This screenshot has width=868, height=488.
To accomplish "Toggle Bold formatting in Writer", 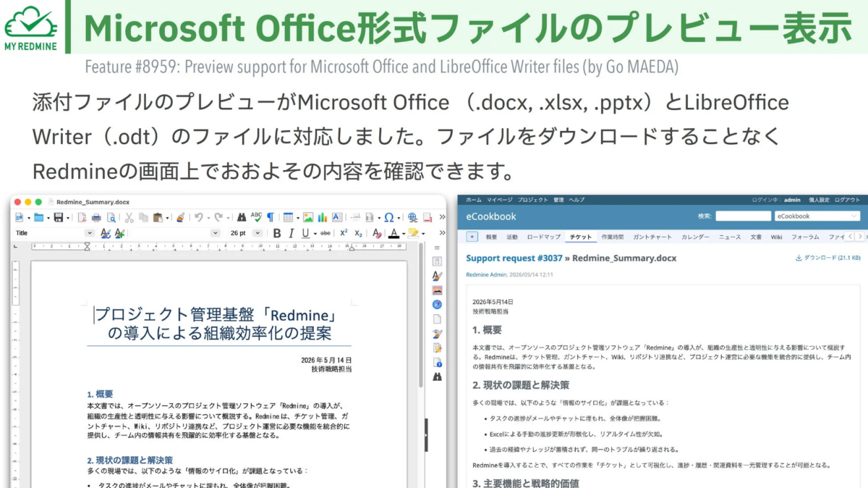I will pos(276,233).
